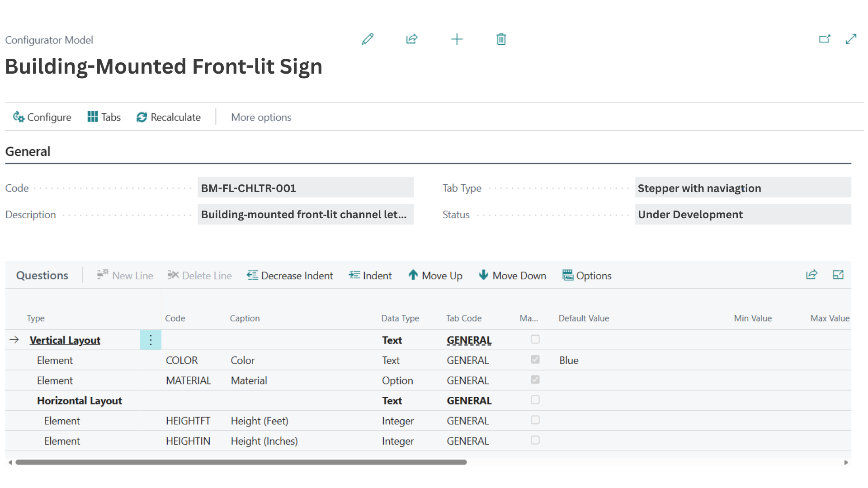Open the Tabs action
868x488 pixels.
pos(104,117)
